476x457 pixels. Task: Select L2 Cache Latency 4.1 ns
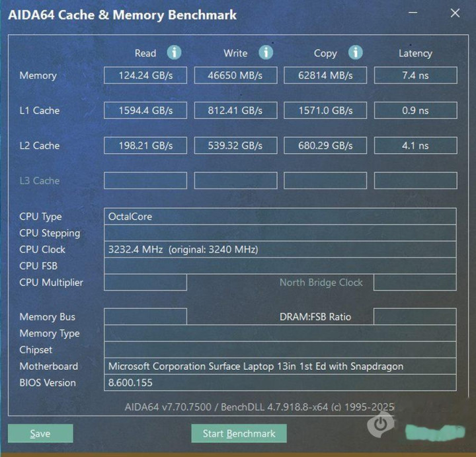[x=416, y=145]
